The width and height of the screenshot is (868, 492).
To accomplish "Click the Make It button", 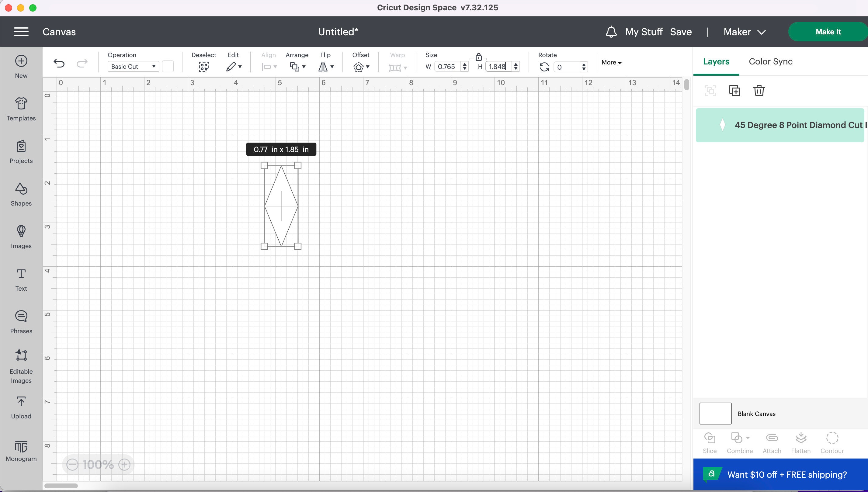I will pos(828,31).
